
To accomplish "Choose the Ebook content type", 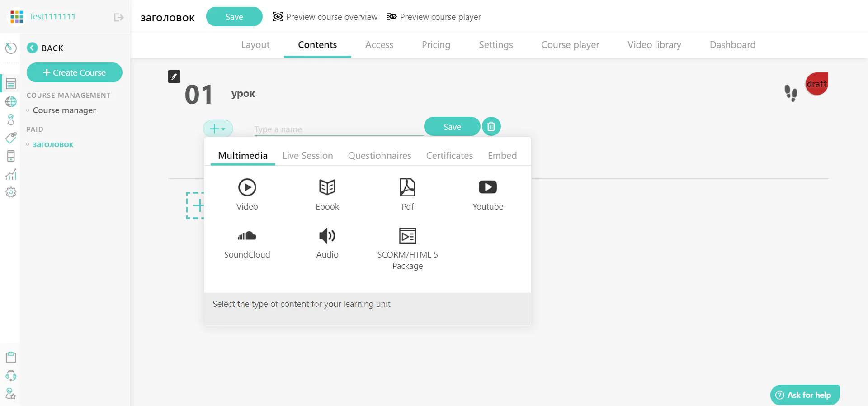I will coord(327,194).
